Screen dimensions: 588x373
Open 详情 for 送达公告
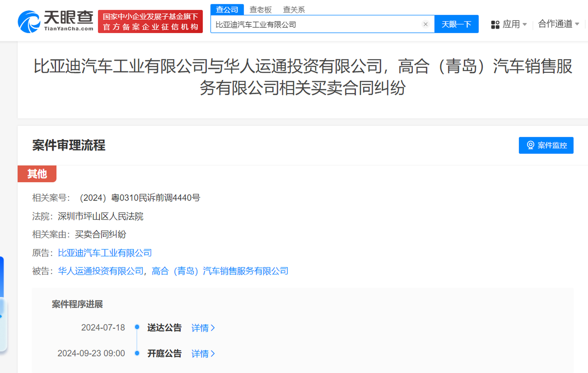tap(203, 328)
